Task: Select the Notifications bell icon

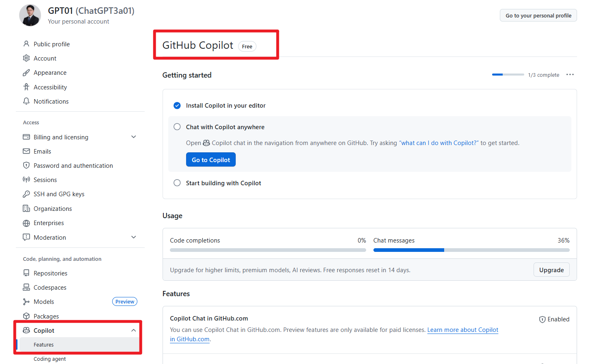Action: tap(25, 101)
